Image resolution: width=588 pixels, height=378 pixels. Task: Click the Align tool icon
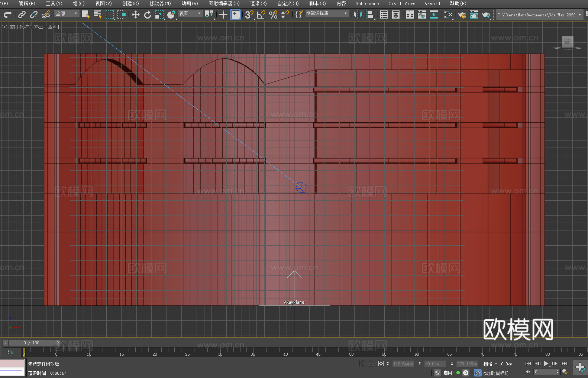370,15
